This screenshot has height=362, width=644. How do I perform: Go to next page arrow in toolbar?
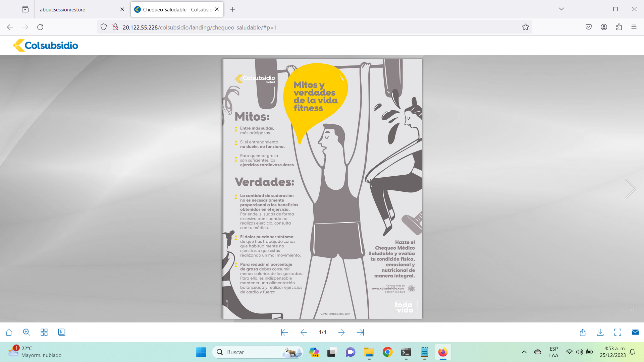341,333
